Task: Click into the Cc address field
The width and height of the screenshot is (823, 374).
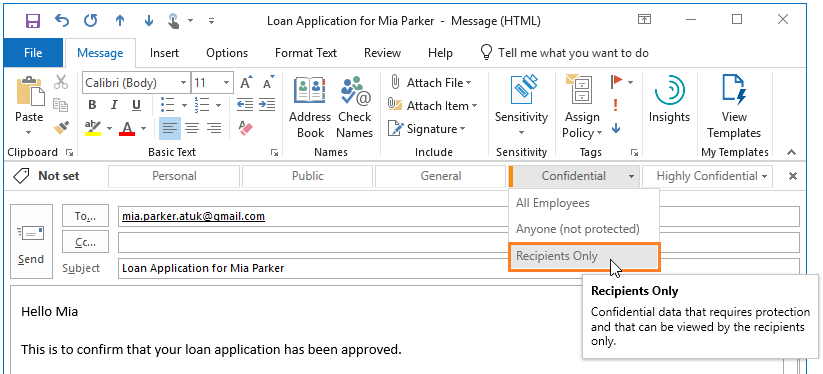Action: coord(459,242)
